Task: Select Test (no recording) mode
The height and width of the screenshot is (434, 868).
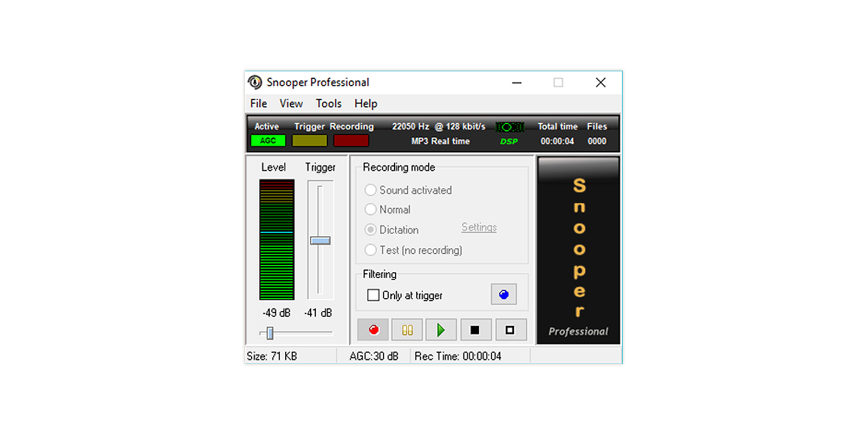Action: (371, 250)
